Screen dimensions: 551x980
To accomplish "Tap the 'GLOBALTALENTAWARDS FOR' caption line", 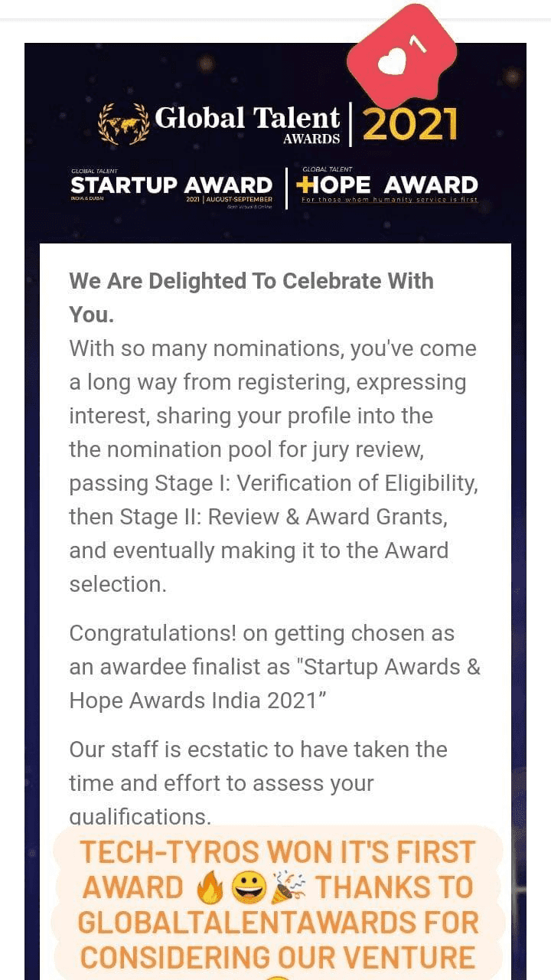I will [x=278, y=923].
